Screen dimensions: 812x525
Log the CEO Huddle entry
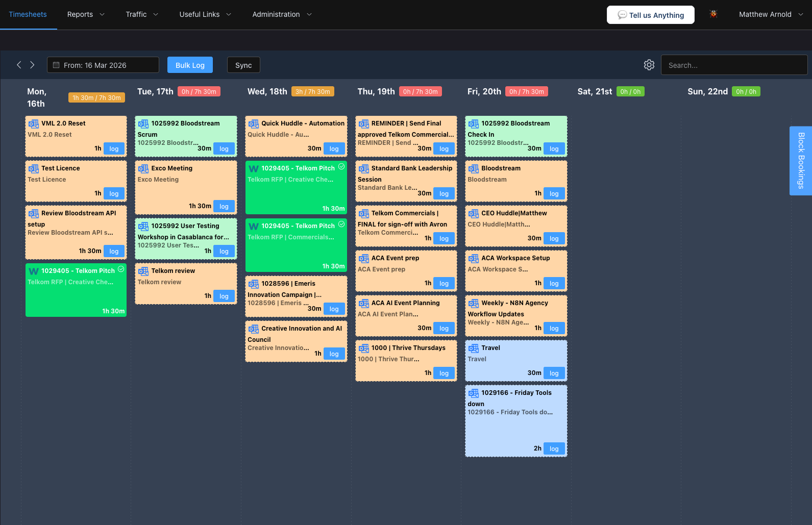(554, 238)
